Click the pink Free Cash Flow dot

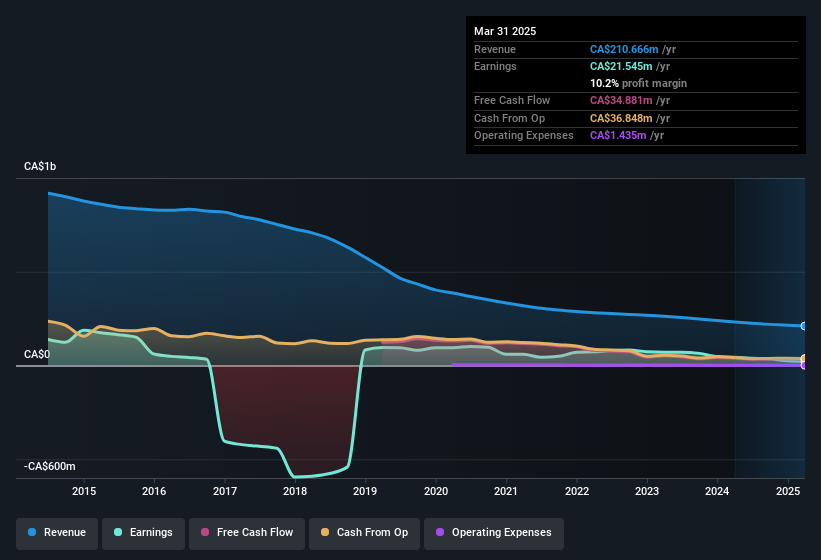[205, 532]
